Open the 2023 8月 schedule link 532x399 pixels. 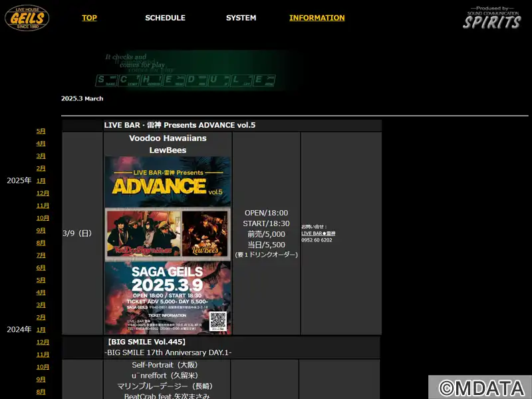41,392
